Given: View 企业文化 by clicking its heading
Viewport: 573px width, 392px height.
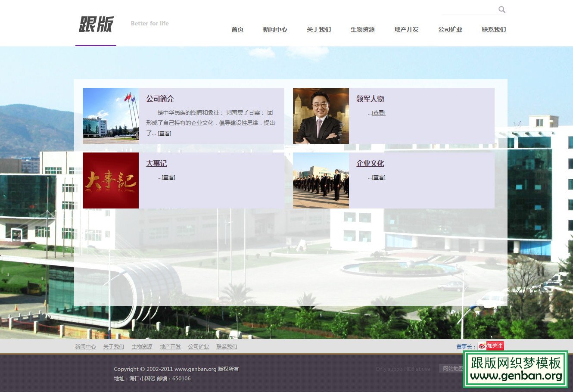Looking at the screenshot, I should click(370, 164).
